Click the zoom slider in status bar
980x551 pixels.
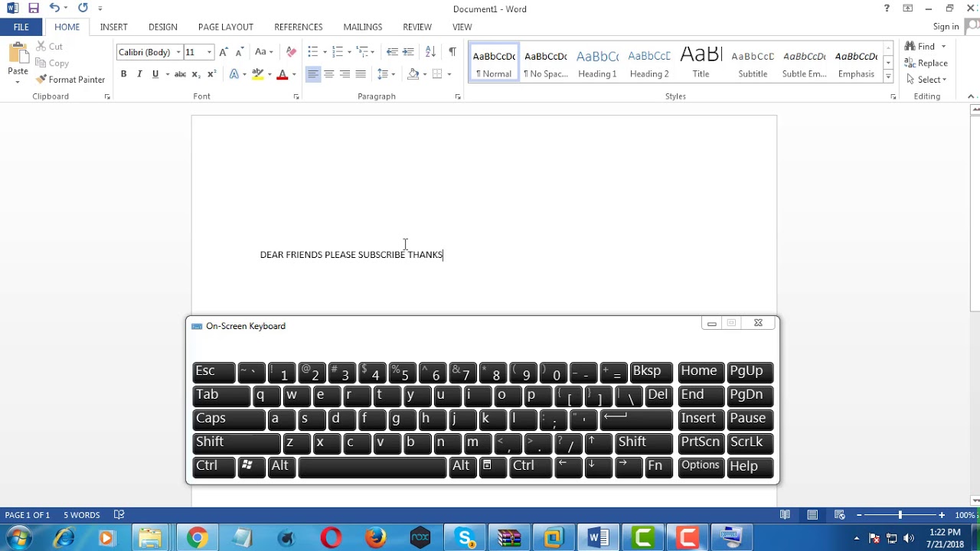(900, 515)
